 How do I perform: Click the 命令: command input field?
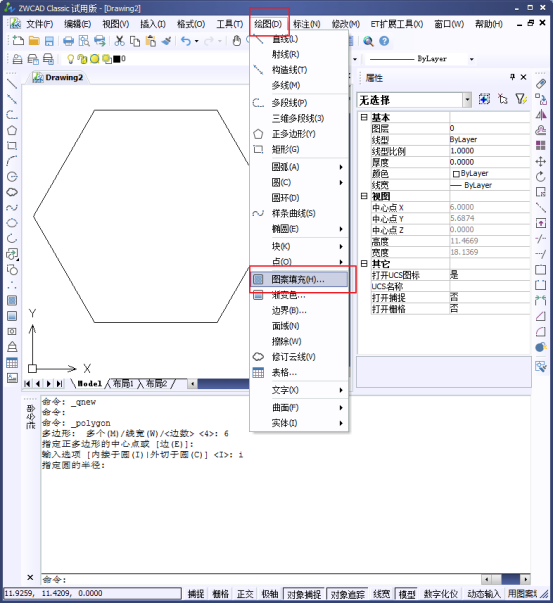(x=261, y=579)
